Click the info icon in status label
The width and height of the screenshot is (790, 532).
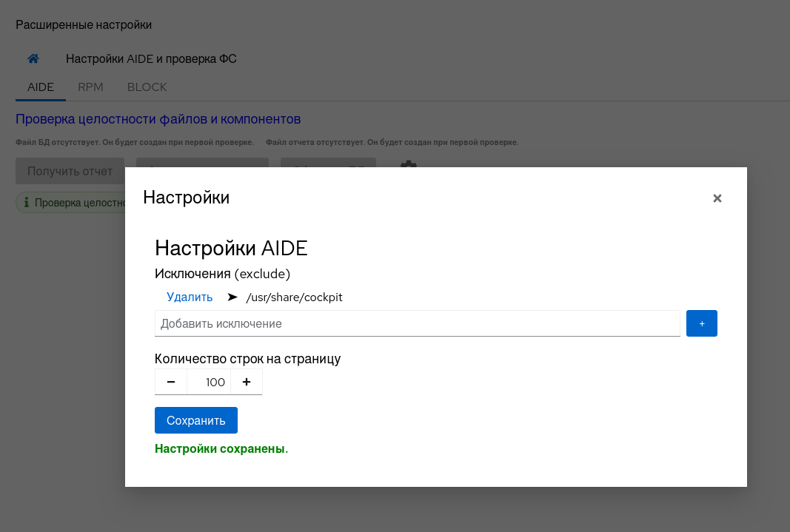26,202
